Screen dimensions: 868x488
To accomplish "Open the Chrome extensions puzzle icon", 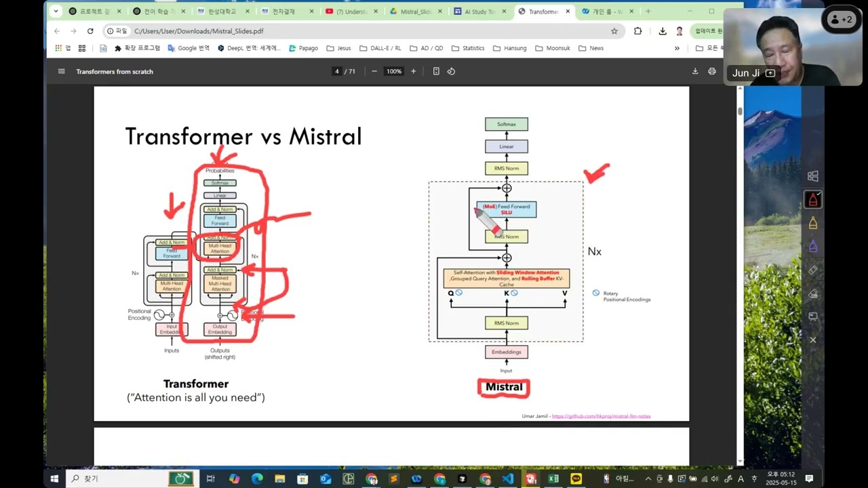I will pyautogui.click(x=638, y=31).
